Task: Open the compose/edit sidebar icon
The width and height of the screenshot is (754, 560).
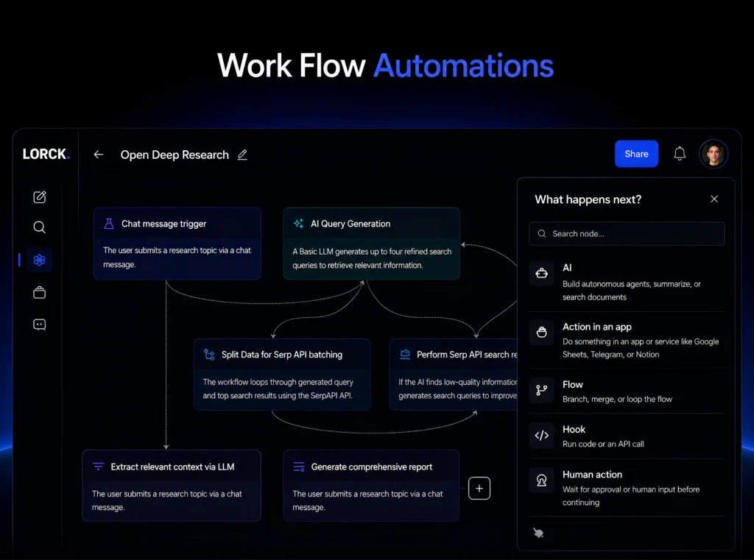Action: pyautogui.click(x=40, y=196)
